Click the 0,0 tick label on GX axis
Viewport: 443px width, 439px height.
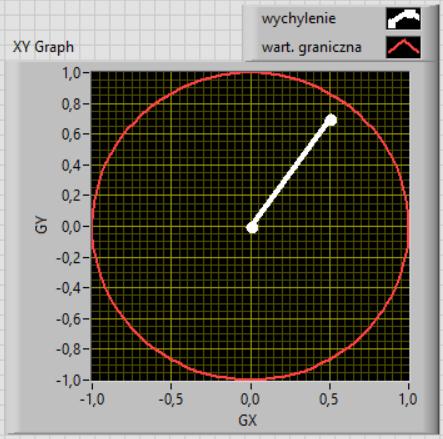click(250, 399)
